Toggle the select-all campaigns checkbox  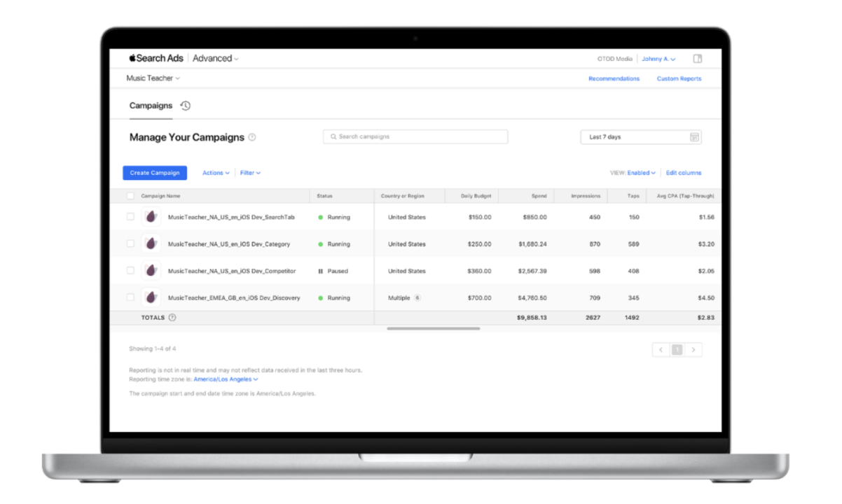tap(130, 196)
